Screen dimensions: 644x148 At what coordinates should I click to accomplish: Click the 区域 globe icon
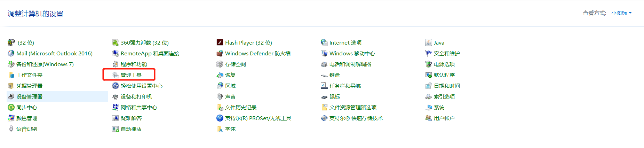coord(220,86)
